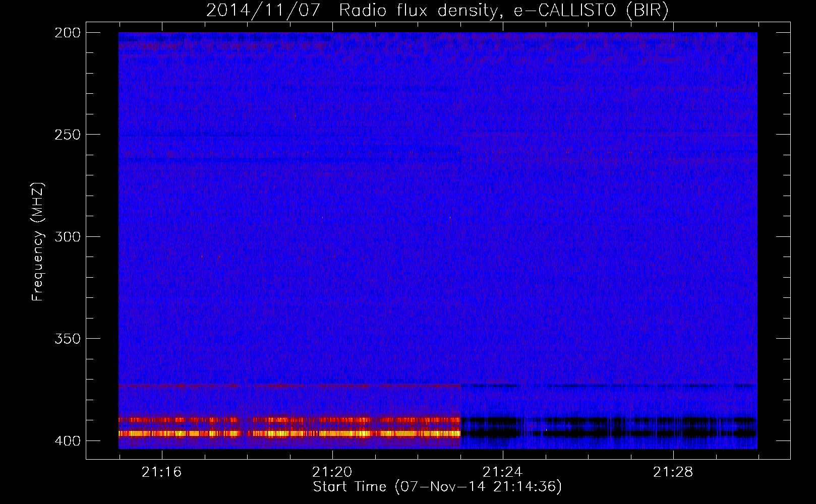
Task: Click the 21:24 time tick label
Action: click(502, 472)
